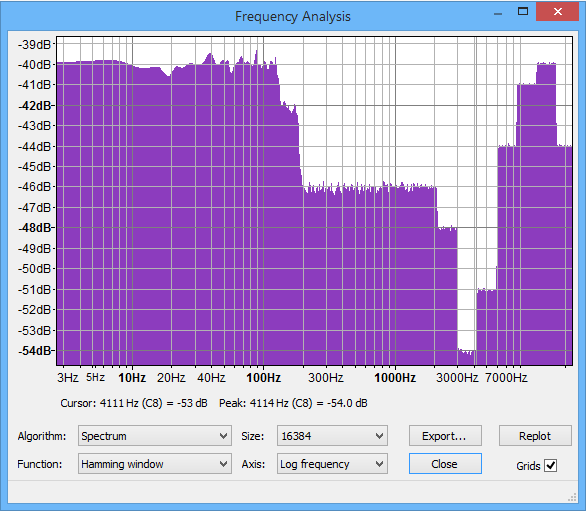
Task: Click the Replot button
Action: click(x=535, y=435)
